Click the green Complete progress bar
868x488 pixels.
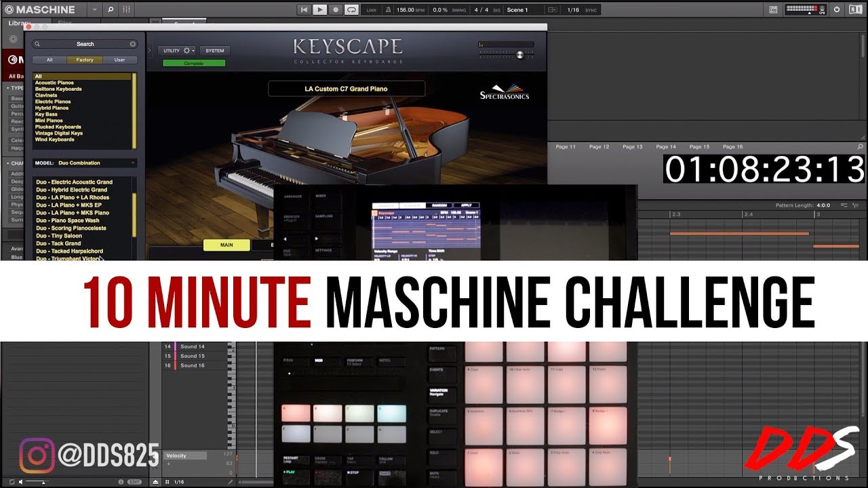[x=194, y=63]
